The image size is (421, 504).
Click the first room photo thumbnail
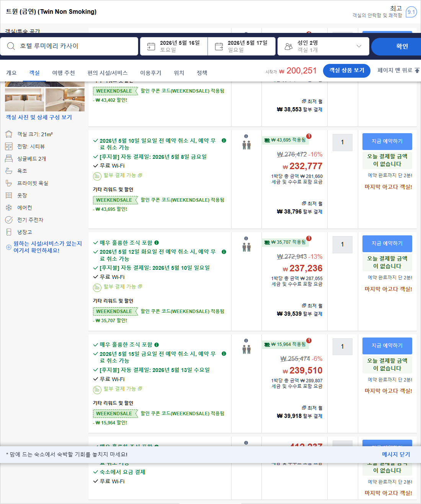(x=24, y=99)
